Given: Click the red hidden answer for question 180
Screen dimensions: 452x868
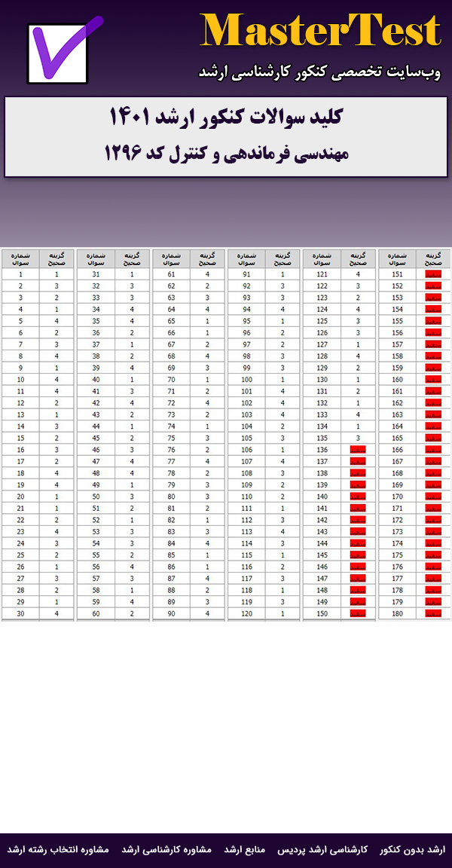Looking at the screenshot, I should pos(432,613).
